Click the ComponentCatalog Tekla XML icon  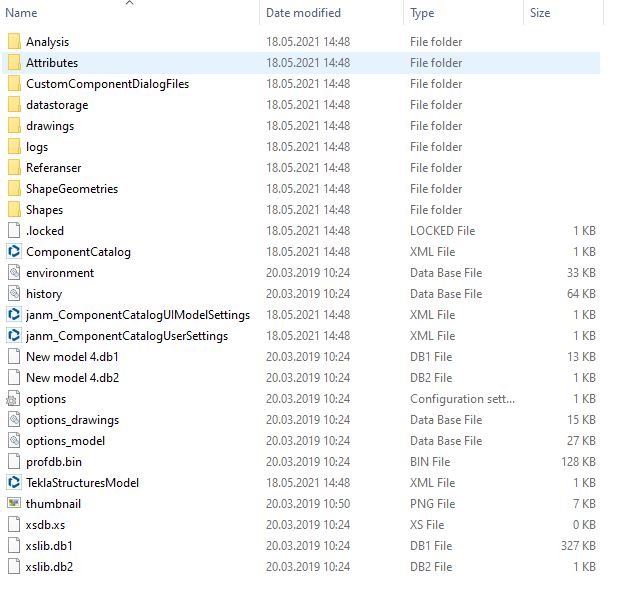click(x=14, y=251)
